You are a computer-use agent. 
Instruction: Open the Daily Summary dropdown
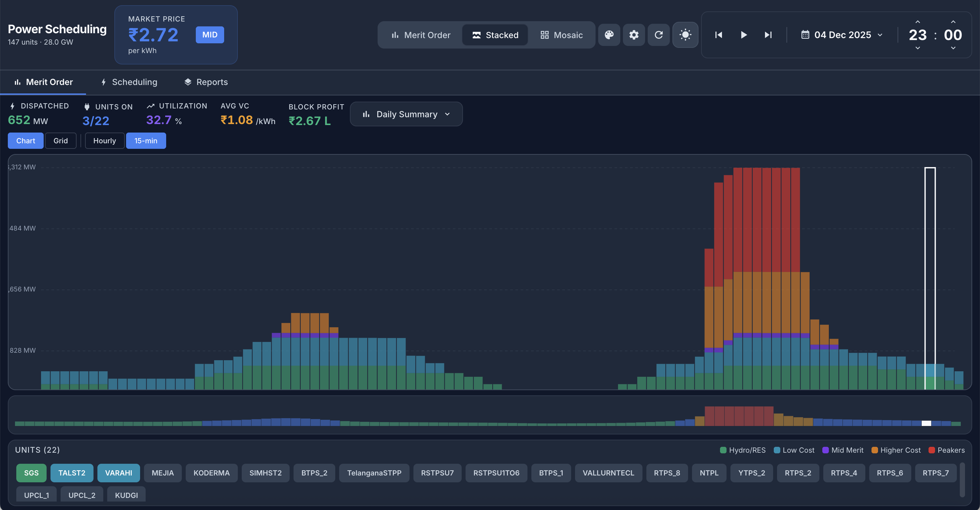coord(406,114)
